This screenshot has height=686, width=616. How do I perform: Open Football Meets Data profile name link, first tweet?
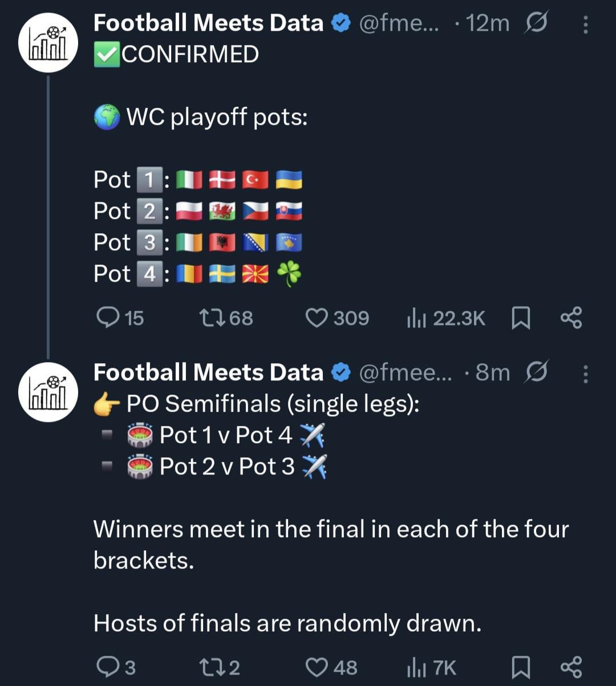click(x=208, y=23)
